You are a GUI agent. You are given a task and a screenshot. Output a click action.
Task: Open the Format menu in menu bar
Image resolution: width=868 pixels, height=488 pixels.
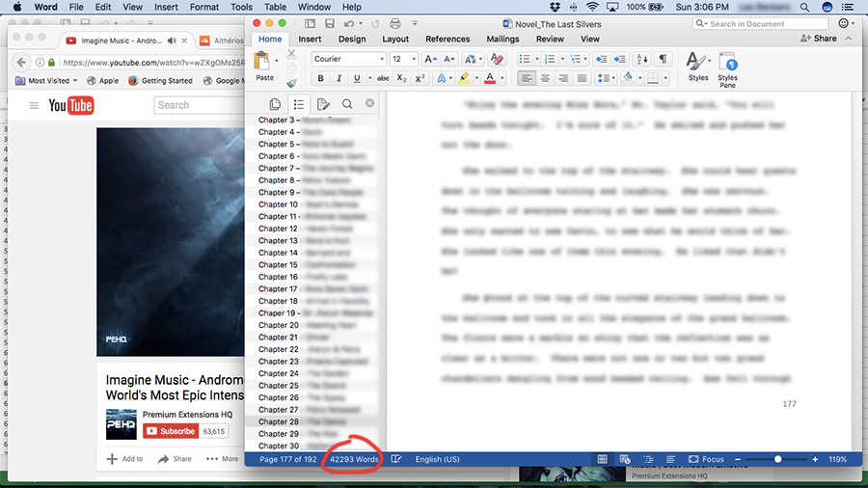coord(204,7)
